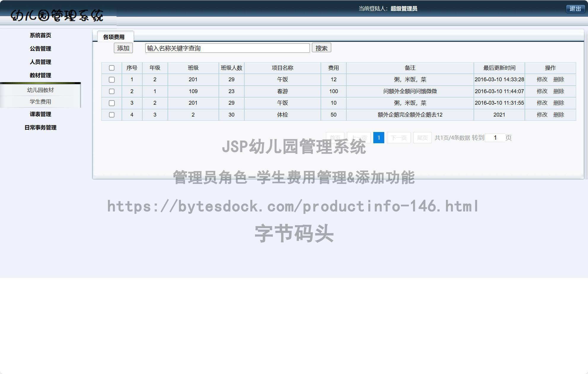Open 人员管理 in the sidebar

[40, 62]
